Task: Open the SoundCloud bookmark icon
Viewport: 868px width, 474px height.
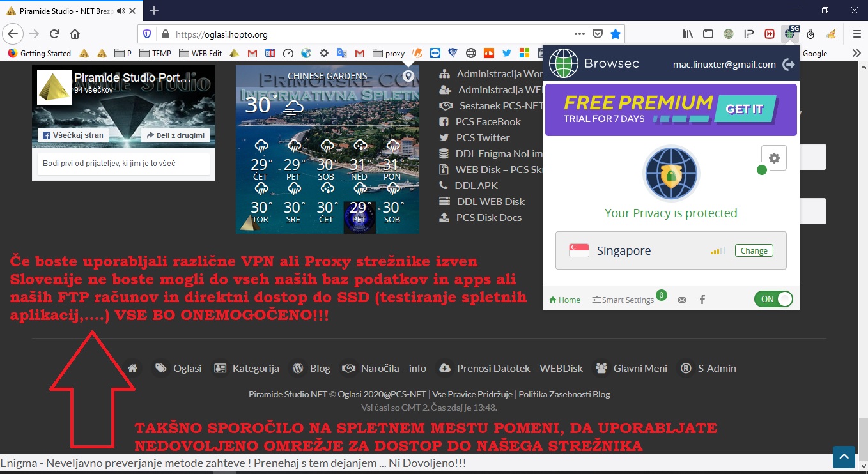Action: point(489,53)
